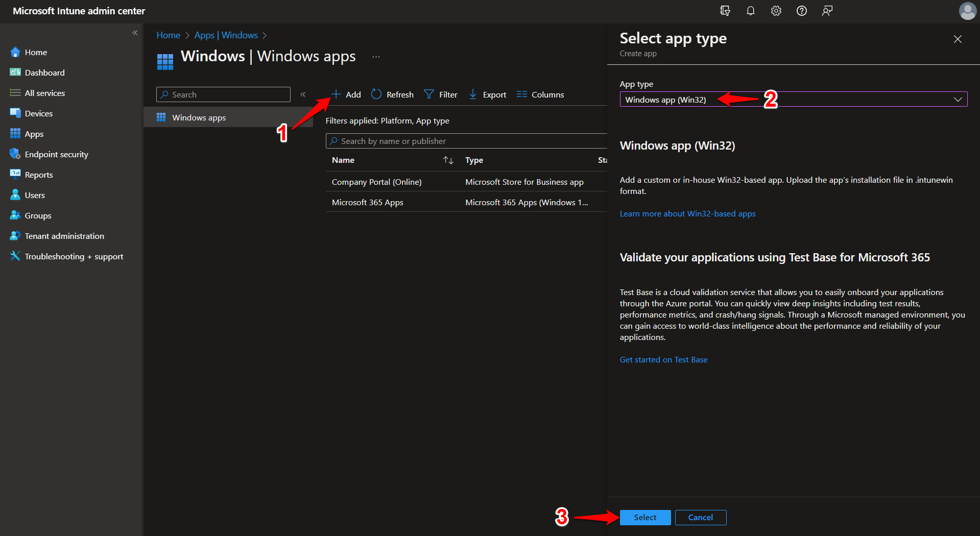Open the Reports section
This screenshot has width=980, height=536.
coord(38,174)
